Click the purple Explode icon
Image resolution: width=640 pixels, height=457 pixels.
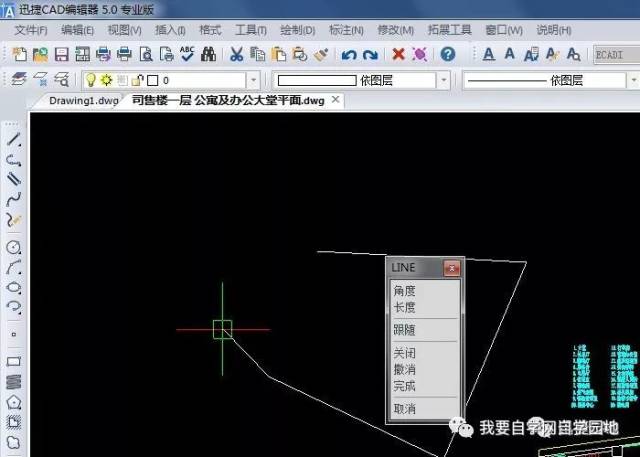[420, 54]
